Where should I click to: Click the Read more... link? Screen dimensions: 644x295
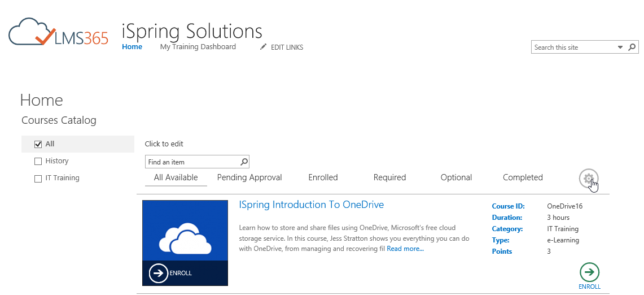(405, 249)
